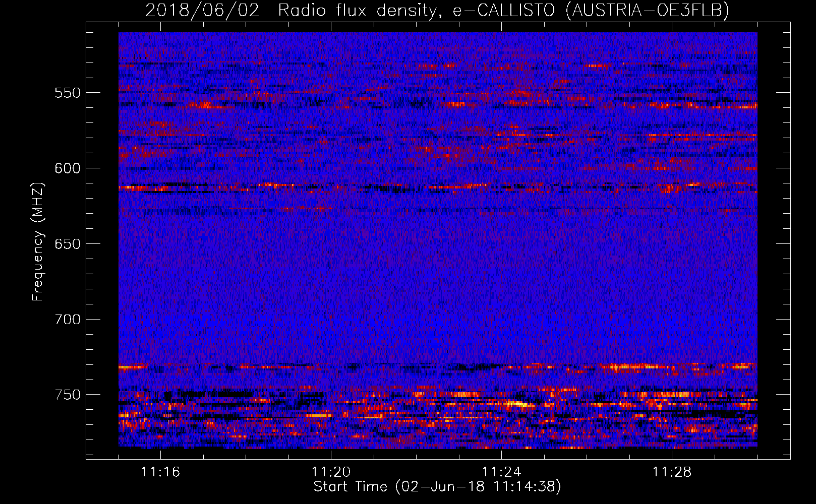Click the Start Time axis caption

437,487
